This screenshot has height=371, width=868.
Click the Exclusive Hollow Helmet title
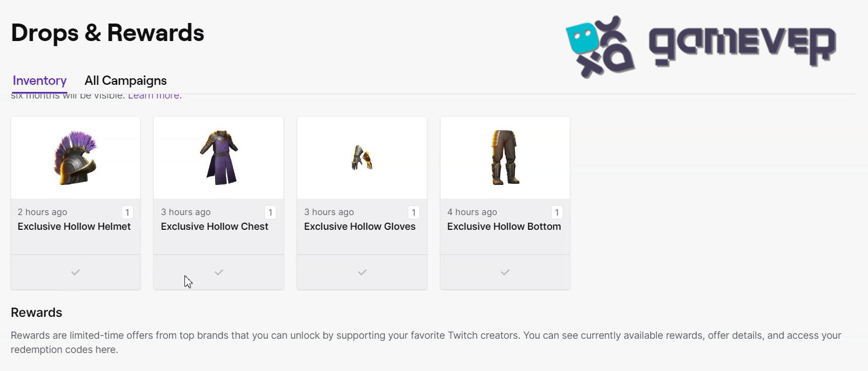(74, 227)
